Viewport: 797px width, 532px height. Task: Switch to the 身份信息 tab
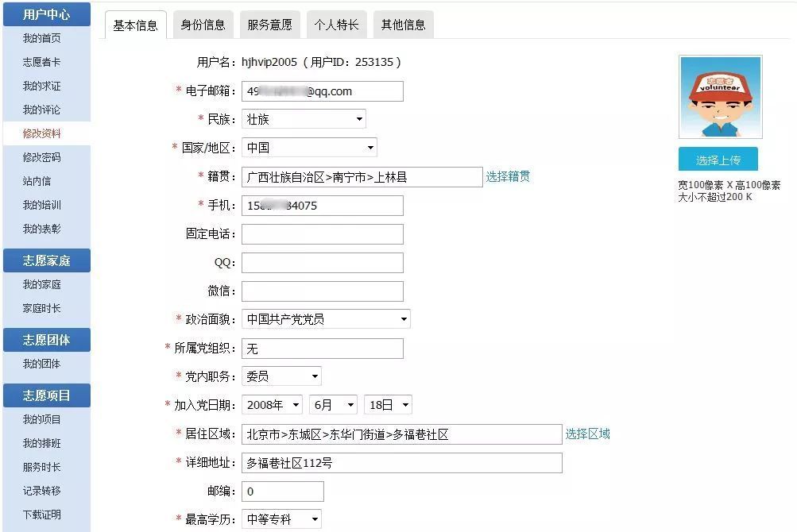click(204, 25)
